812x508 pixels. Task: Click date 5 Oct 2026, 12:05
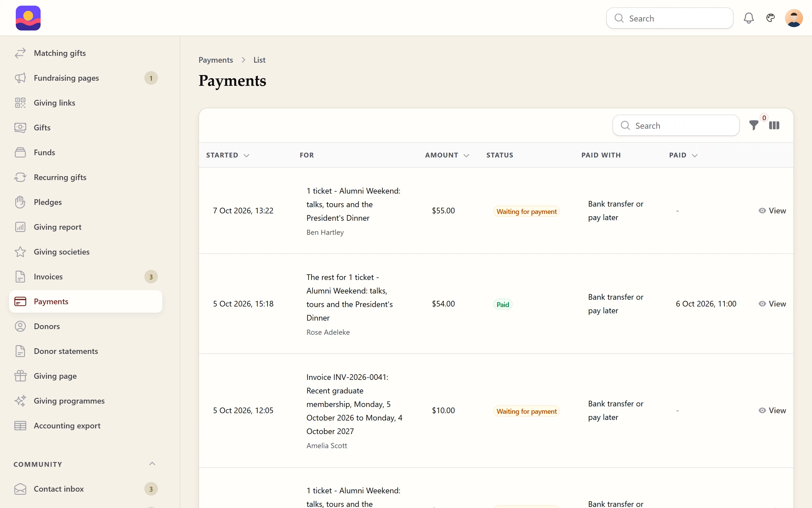coord(243,411)
